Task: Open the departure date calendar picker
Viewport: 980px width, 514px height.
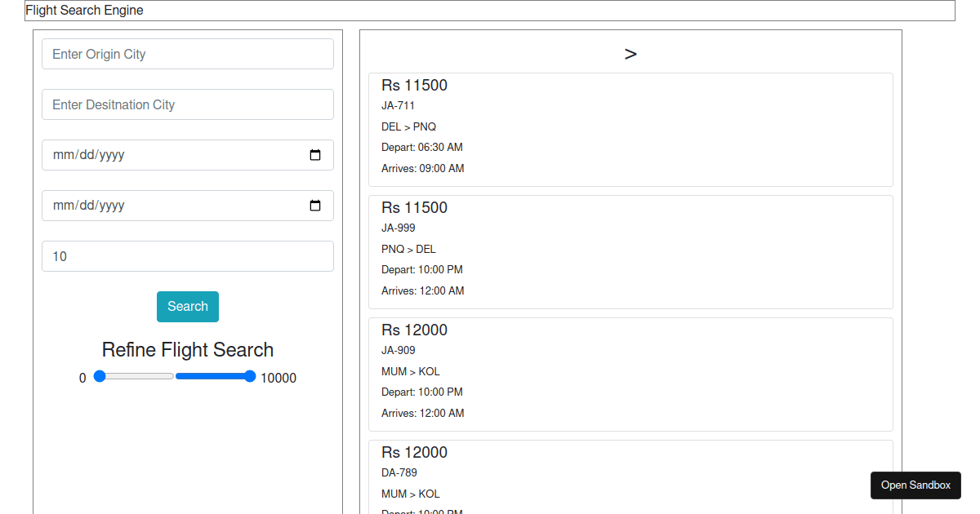Action: point(314,154)
